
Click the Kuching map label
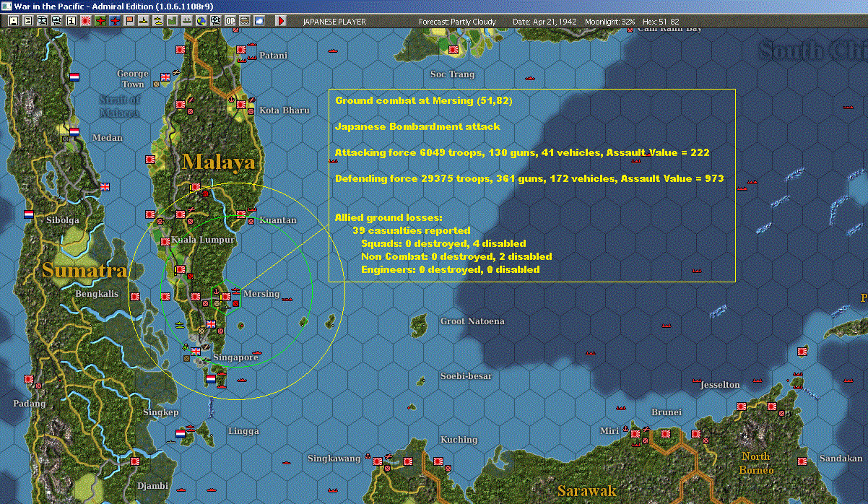pyautogui.click(x=459, y=439)
